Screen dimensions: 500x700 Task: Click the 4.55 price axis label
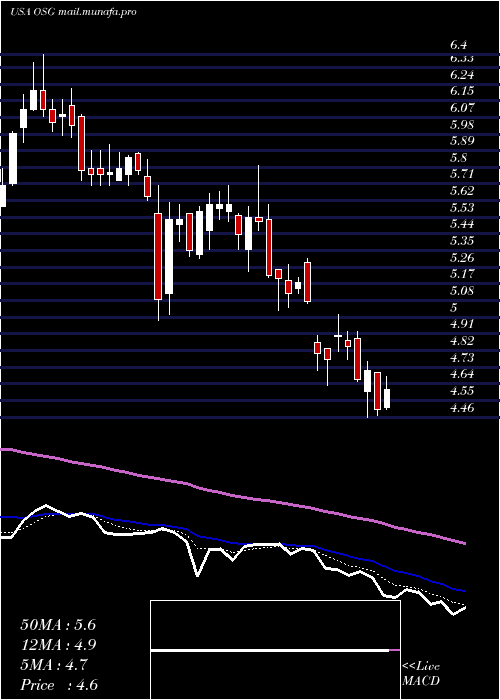click(462, 391)
